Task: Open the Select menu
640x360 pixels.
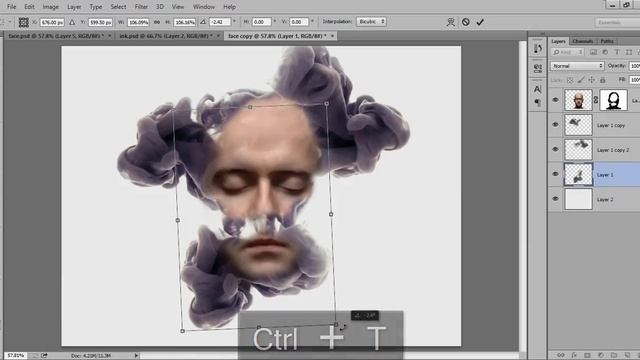Action: click(118, 7)
